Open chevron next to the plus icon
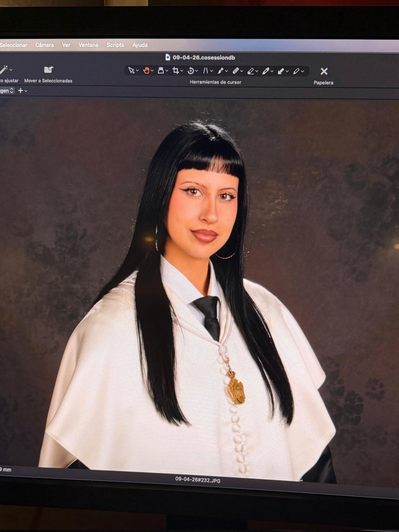 click(x=26, y=91)
